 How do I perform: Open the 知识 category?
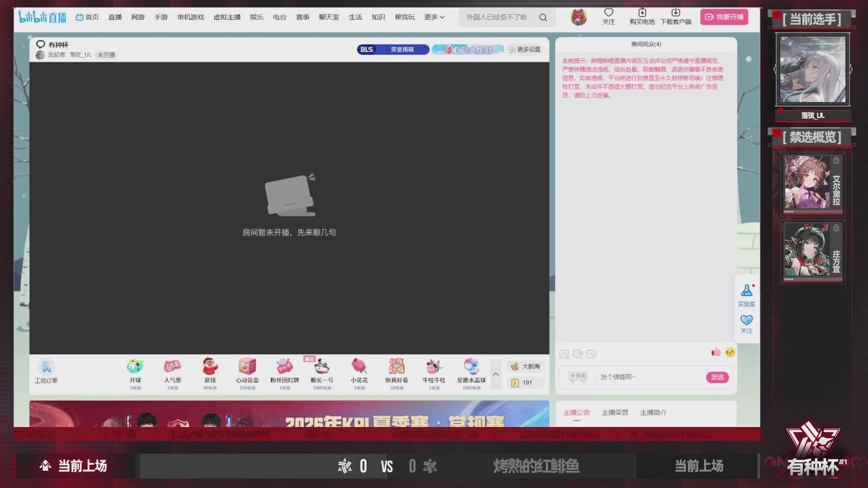click(x=378, y=17)
